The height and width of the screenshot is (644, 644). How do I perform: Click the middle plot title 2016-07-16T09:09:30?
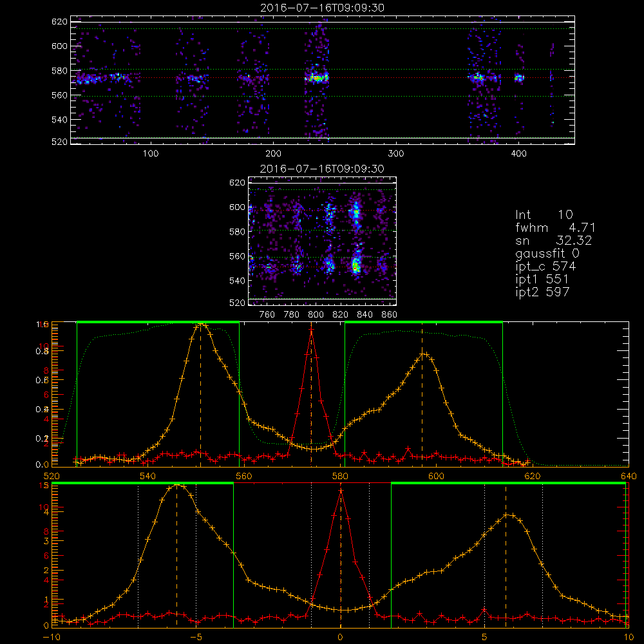pyautogui.click(x=323, y=169)
